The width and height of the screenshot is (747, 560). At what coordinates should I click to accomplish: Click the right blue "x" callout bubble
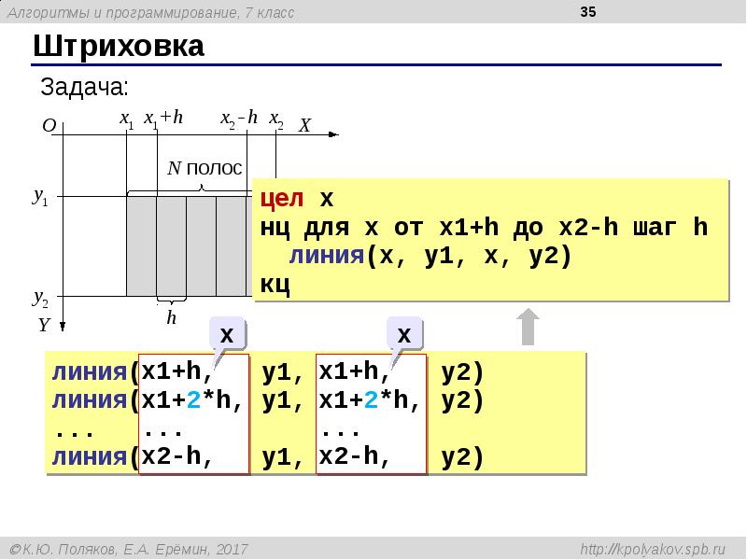404,334
